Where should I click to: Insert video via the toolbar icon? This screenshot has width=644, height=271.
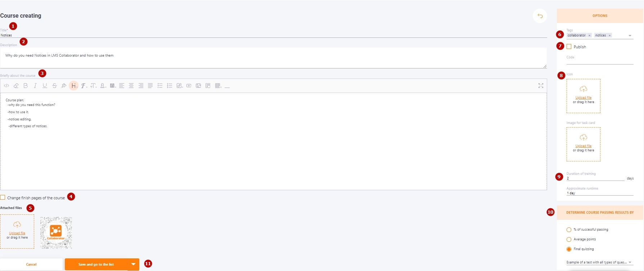[189, 86]
